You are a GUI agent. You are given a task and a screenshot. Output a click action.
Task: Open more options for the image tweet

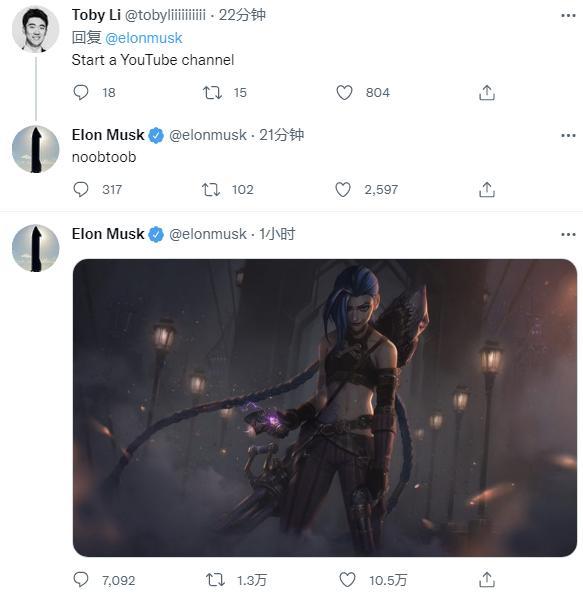[x=568, y=235]
